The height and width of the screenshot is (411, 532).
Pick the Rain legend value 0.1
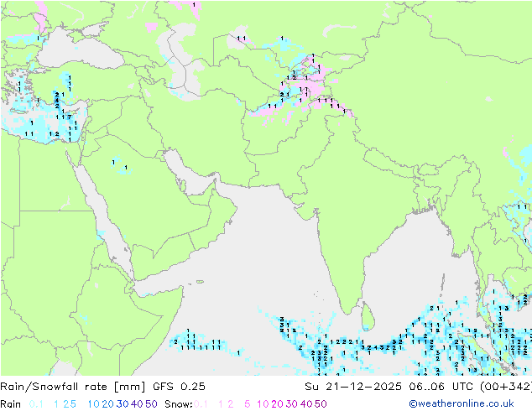pyautogui.click(x=36, y=404)
